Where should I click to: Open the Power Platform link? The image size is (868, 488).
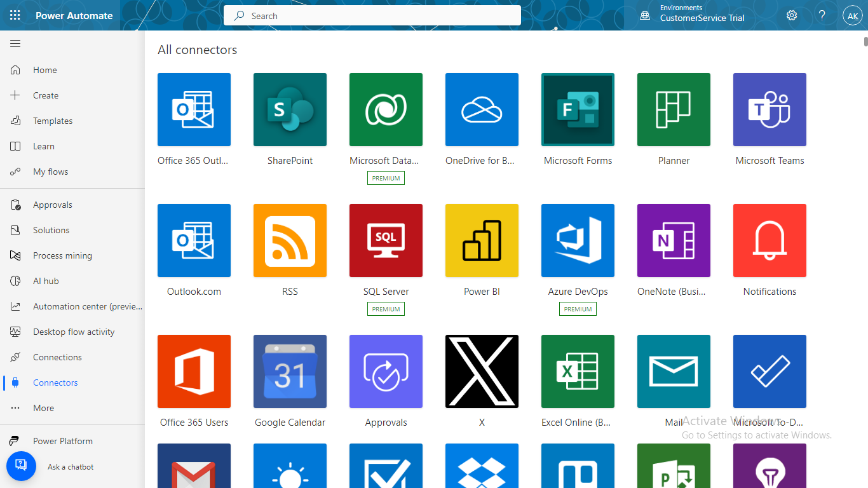click(62, 441)
